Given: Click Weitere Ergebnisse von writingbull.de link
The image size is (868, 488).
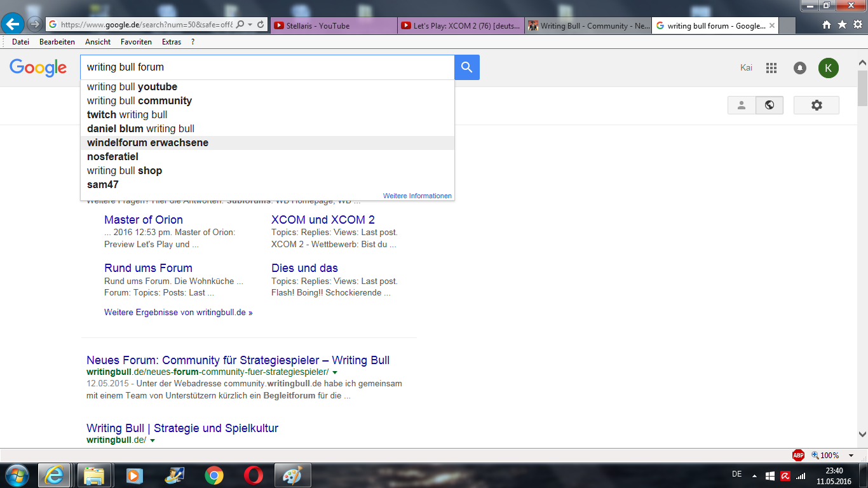Looking at the screenshot, I should click(x=178, y=313).
